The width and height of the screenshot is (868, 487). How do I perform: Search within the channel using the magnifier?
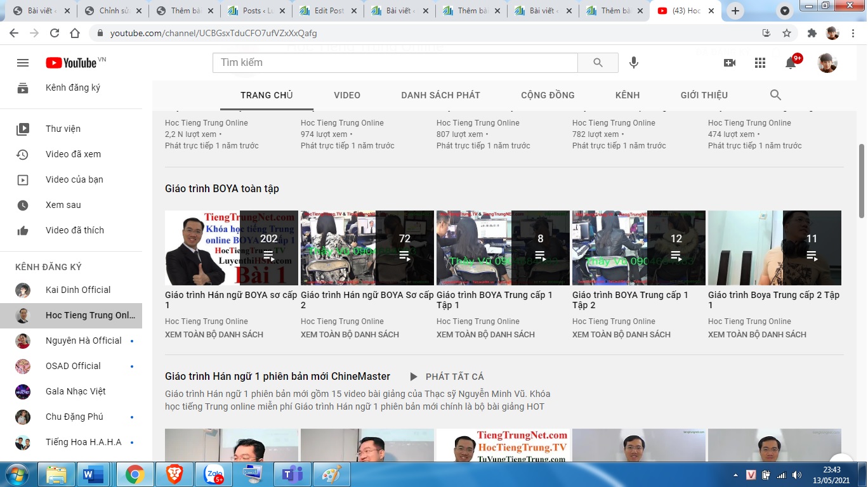tap(775, 95)
